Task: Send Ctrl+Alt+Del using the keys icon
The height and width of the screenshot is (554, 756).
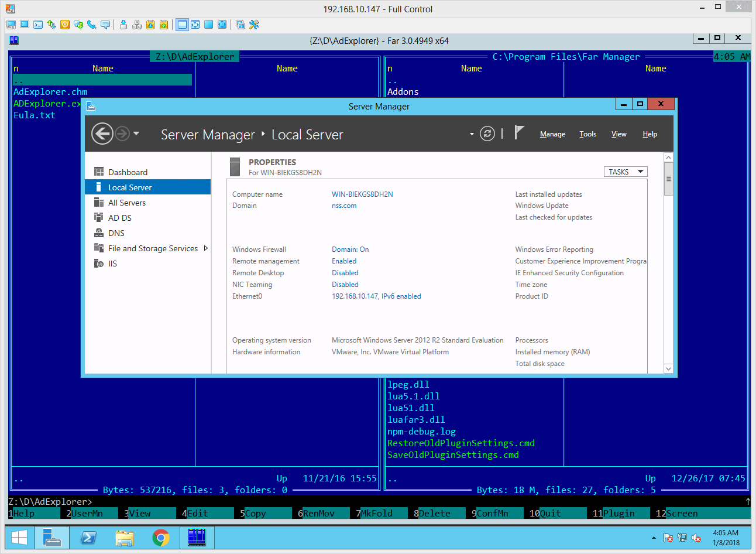Action: click(137, 25)
